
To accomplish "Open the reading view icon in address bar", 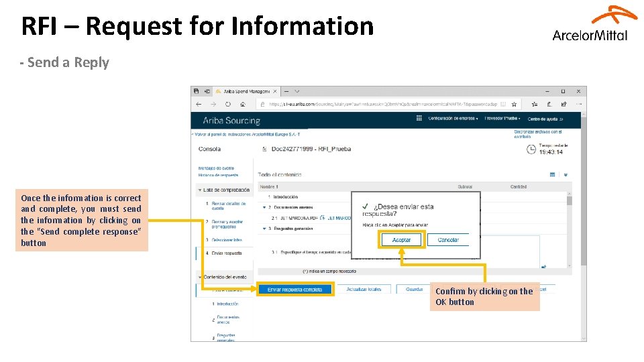I will 503,105.
